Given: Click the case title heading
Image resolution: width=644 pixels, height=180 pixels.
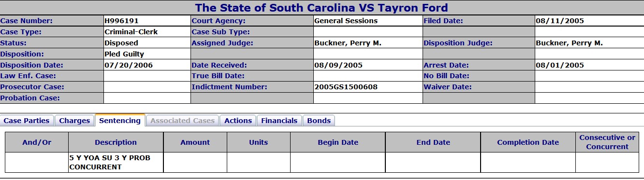Looking at the screenshot, I should coord(322,8).
